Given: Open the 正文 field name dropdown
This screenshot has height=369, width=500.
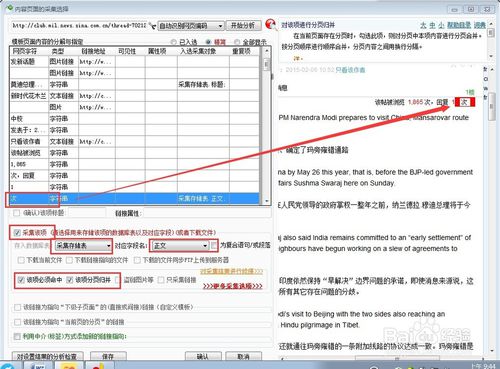Looking at the screenshot, I should (180, 246).
